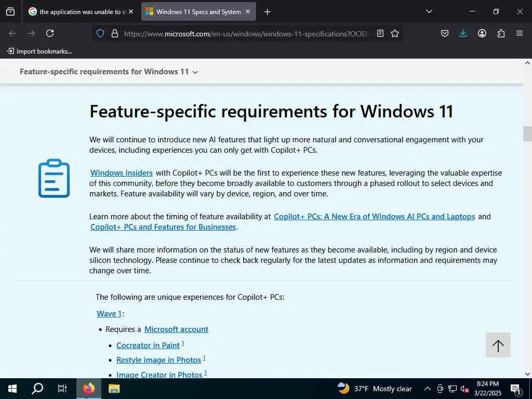Go forward to the next page
This screenshot has height=399, width=532.
[x=31, y=33]
